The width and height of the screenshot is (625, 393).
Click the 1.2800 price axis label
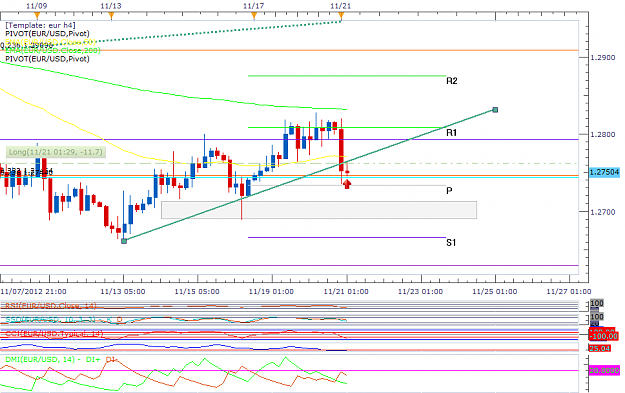point(603,135)
